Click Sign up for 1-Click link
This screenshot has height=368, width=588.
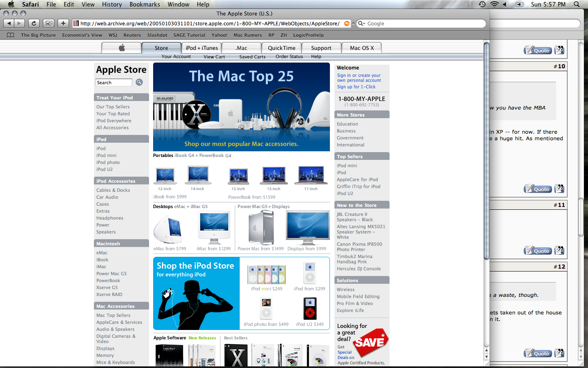(x=356, y=87)
